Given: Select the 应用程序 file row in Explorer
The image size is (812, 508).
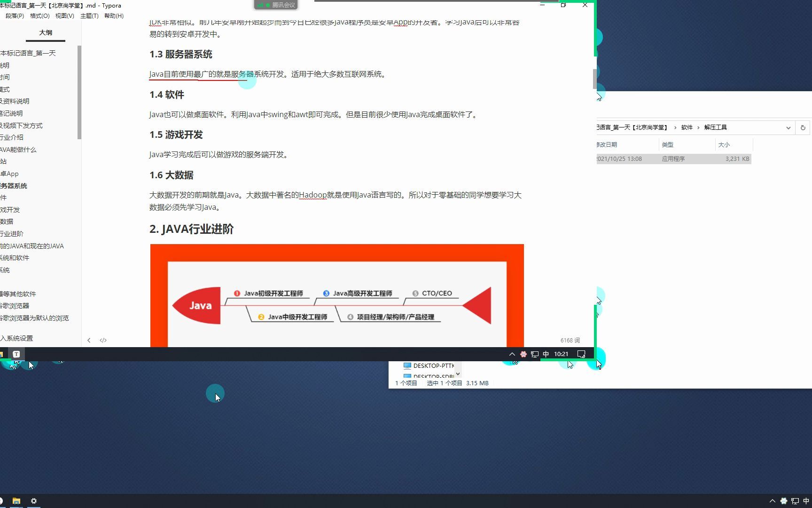Looking at the screenshot, I should pos(674,159).
